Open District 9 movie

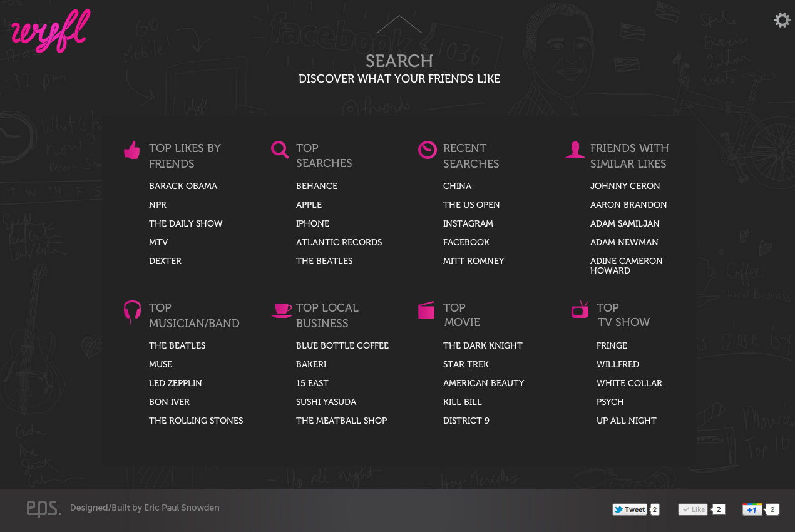tap(466, 421)
